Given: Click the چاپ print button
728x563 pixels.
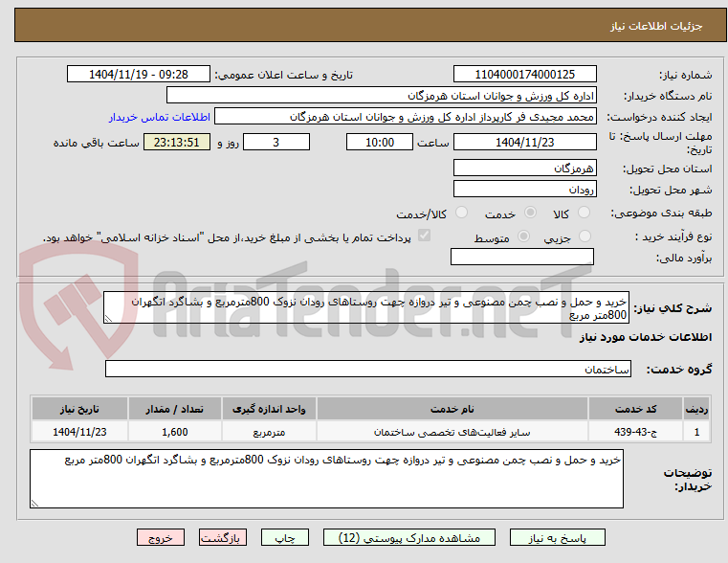Looking at the screenshot, I should (x=285, y=537).
